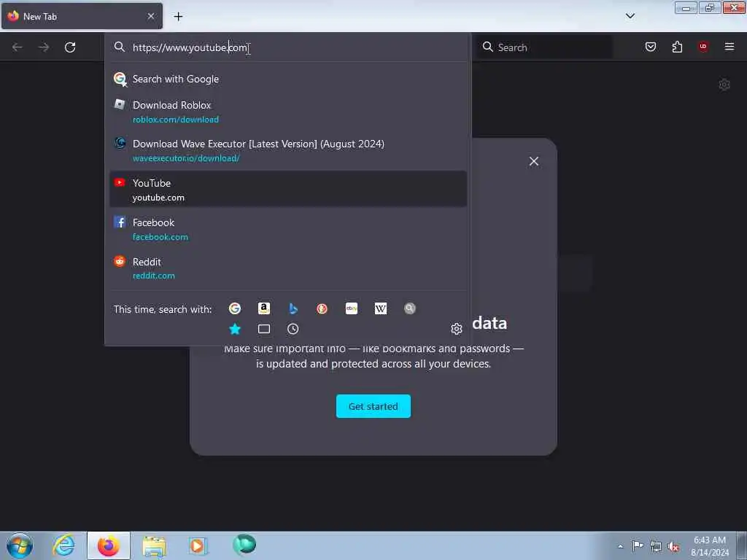Select the YouTube suggestion row
The image size is (747, 560).
pos(287,190)
